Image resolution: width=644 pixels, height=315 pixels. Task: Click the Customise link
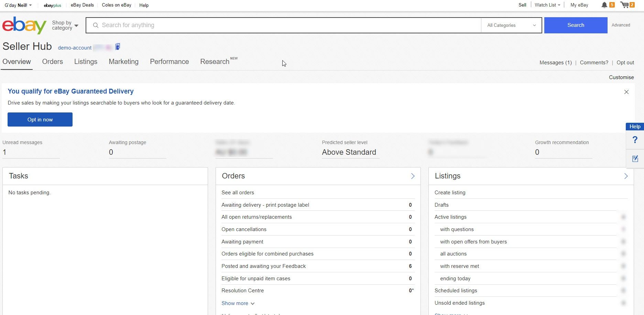pos(621,77)
